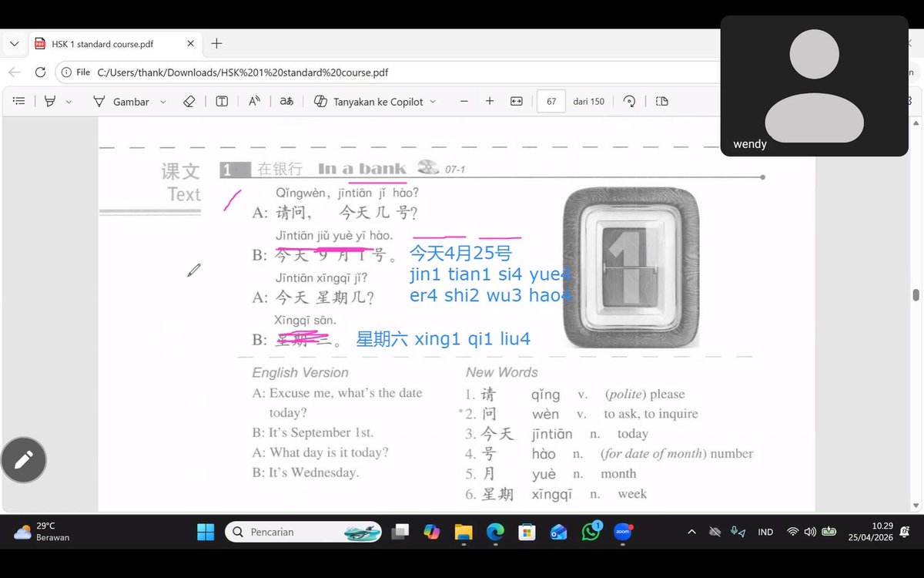The width and height of the screenshot is (924, 578).
Task: Expand the highlight color options arrow
Action: tap(69, 102)
